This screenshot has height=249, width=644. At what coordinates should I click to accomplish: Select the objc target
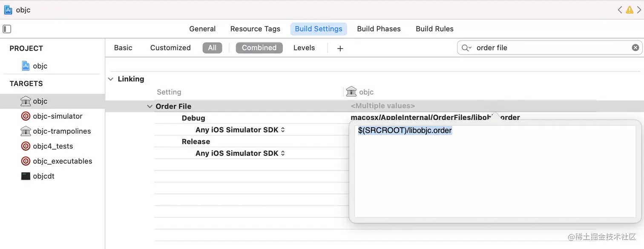pyautogui.click(x=52, y=101)
